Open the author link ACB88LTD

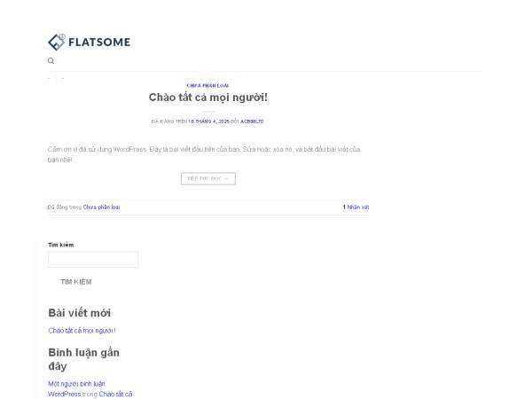click(x=253, y=121)
